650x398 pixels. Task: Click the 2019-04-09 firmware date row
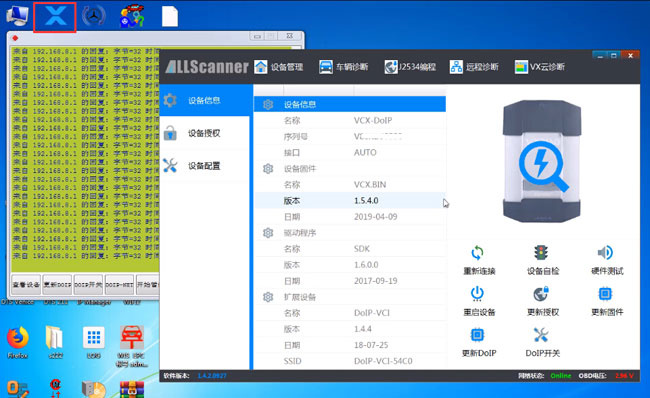(x=349, y=217)
